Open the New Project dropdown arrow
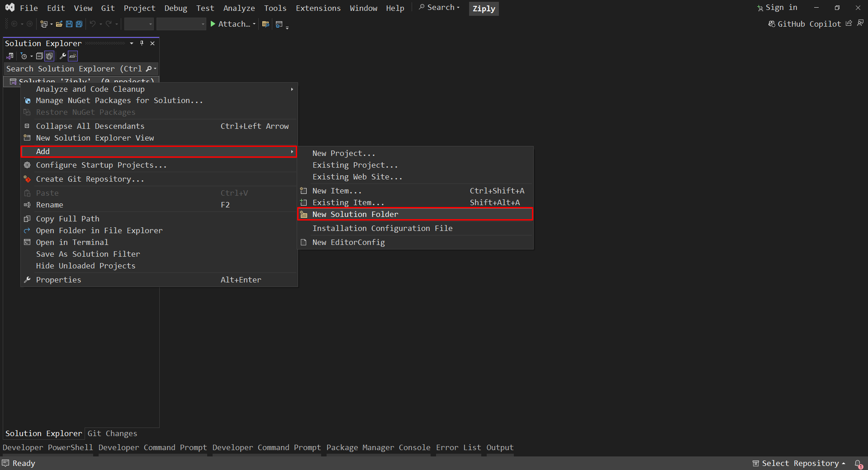This screenshot has height=470, width=868. [x=52, y=24]
